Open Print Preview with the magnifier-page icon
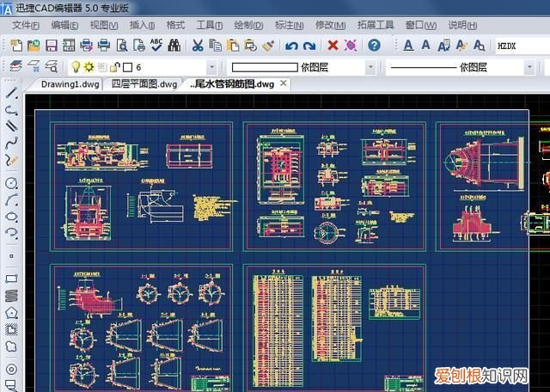550x392 pixels. [122, 46]
